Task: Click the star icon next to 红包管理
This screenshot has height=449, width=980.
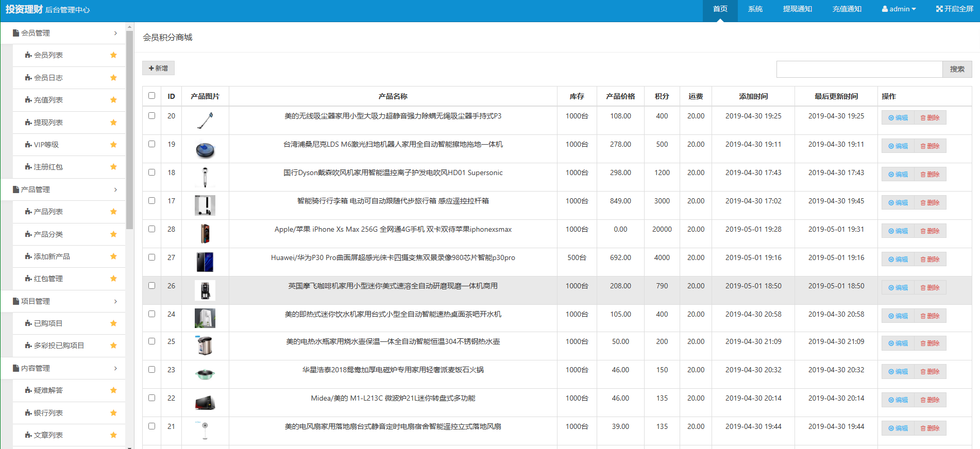Action: pyautogui.click(x=113, y=279)
